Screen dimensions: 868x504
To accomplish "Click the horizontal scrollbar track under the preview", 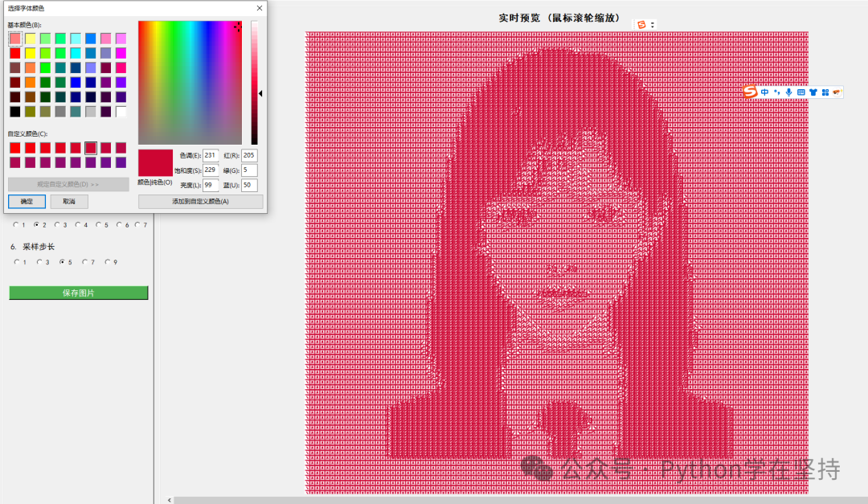I will click(x=520, y=500).
